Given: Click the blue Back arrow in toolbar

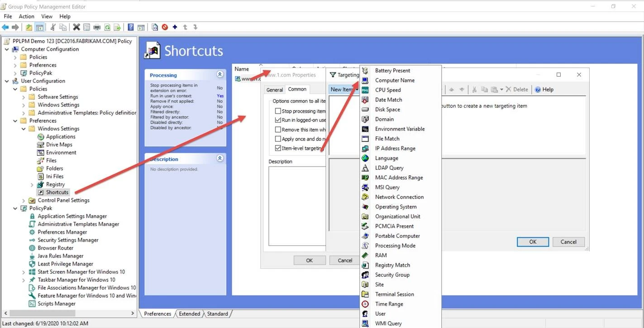Looking at the screenshot, I should pyautogui.click(x=5, y=27).
